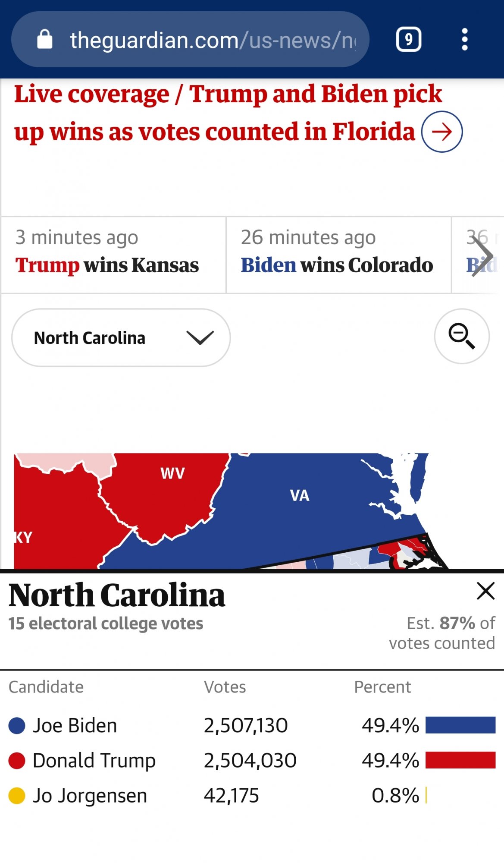The width and height of the screenshot is (504, 863).
Task: Tap the lock icon in address bar
Action: click(x=45, y=39)
